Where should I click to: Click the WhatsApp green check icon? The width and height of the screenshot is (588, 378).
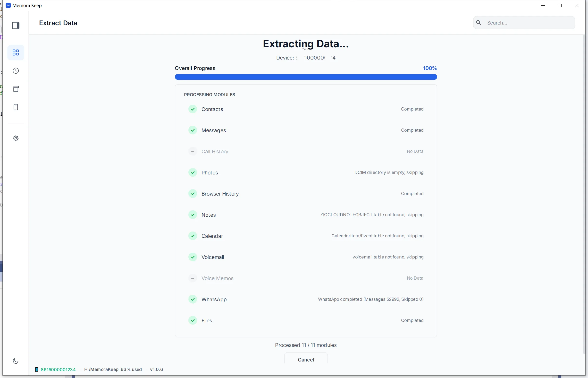click(x=193, y=299)
